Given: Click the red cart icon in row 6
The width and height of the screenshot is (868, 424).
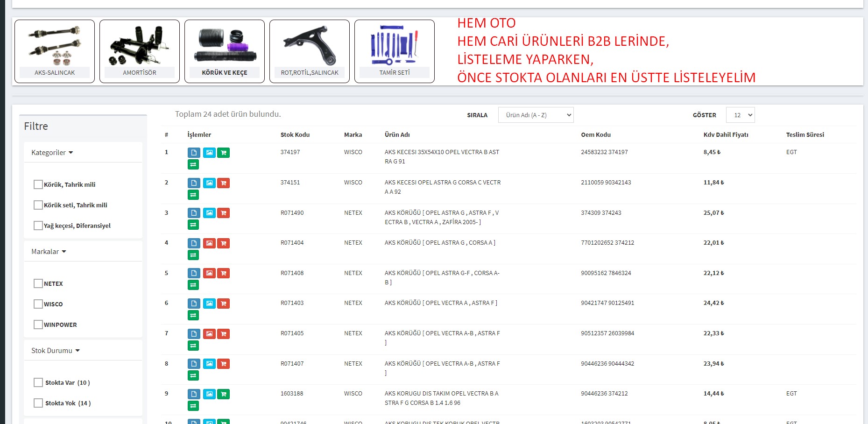Looking at the screenshot, I should (x=223, y=304).
